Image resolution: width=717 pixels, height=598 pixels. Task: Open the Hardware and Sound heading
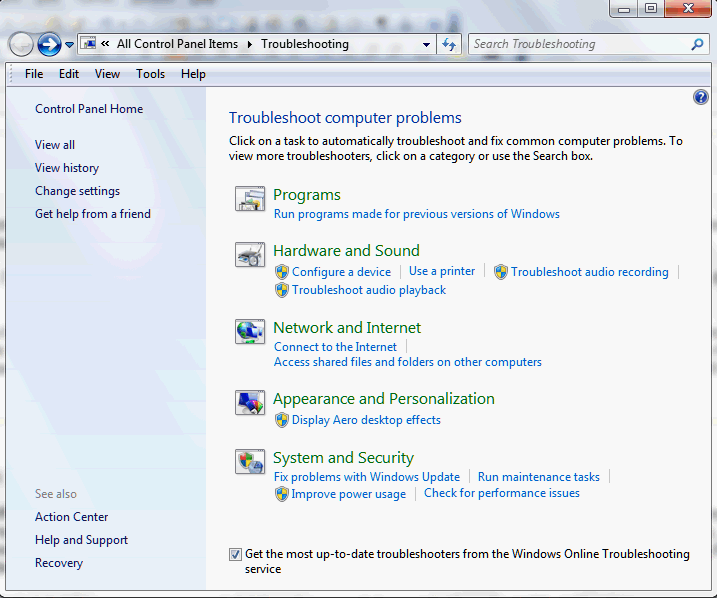point(346,251)
